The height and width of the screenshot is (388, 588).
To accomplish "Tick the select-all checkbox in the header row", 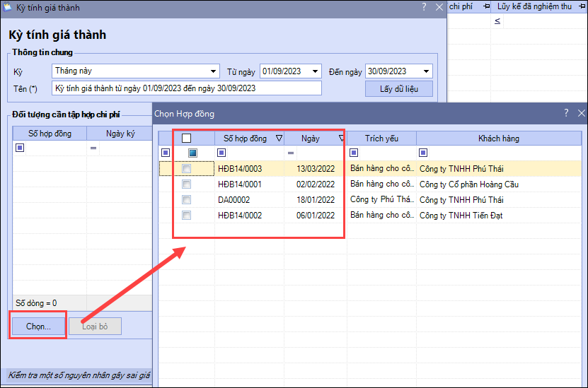I will [187, 139].
